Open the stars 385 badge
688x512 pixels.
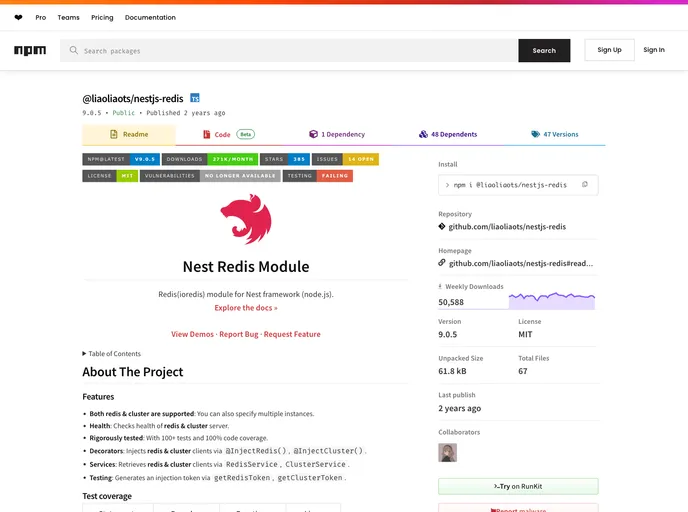click(x=285, y=159)
